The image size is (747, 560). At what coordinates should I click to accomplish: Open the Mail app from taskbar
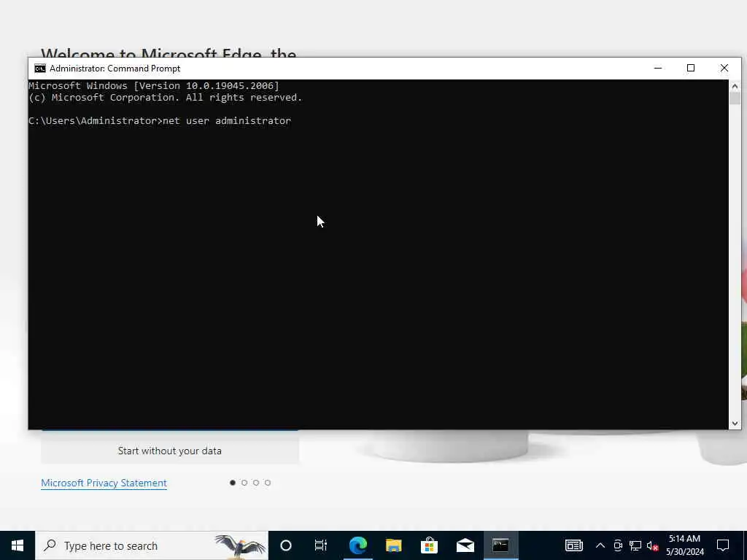pyautogui.click(x=465, y=545)
